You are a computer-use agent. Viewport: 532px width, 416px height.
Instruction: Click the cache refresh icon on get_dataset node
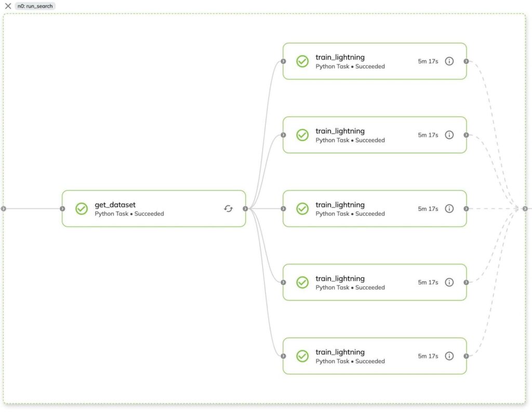click(x=228, y=208)
